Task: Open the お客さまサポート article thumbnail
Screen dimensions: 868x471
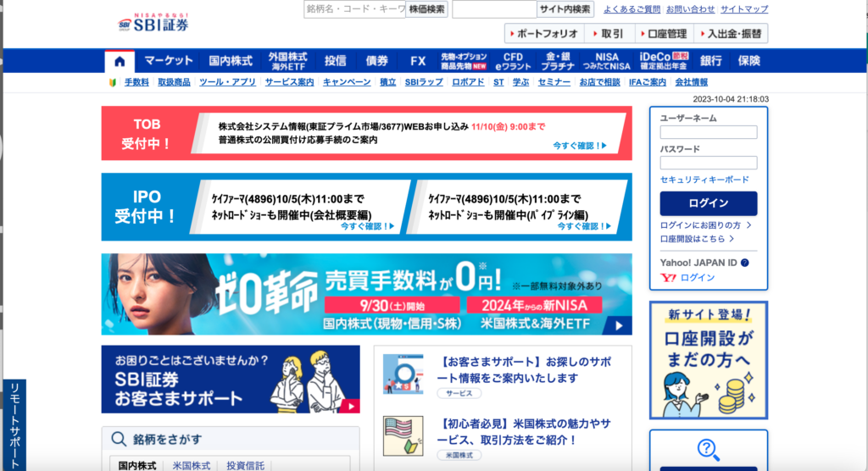Action: [403, 374]
